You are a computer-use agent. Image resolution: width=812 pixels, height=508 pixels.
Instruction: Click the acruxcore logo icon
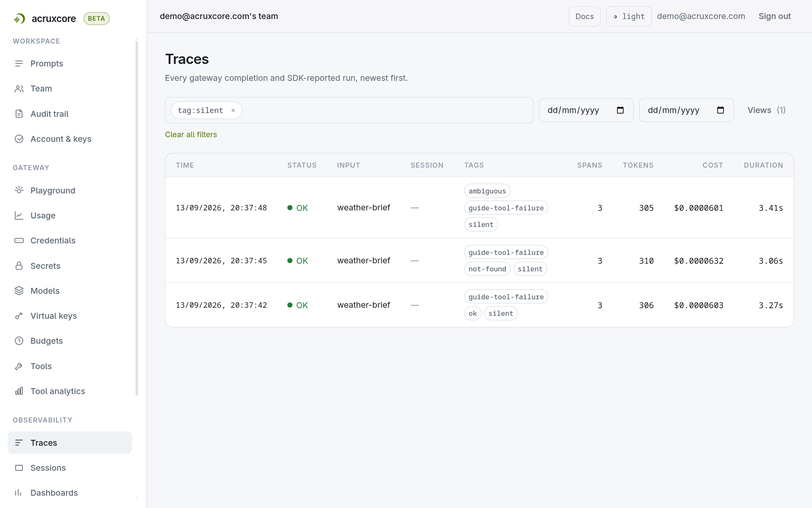click(x=19, y=19)
